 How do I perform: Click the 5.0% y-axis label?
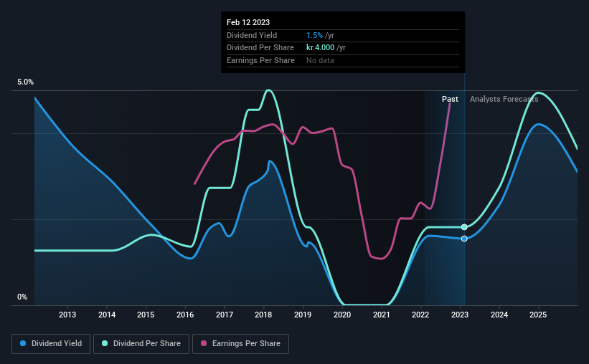(x=25, y=82)
